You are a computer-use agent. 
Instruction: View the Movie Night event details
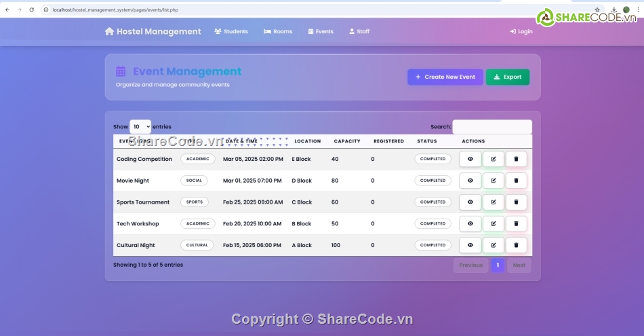click(470, 181)
